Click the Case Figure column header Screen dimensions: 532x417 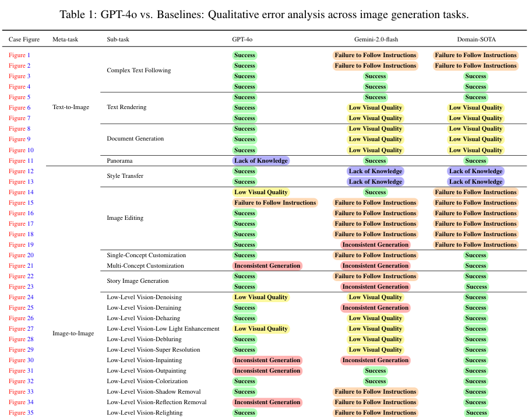(x=24, y=40)
